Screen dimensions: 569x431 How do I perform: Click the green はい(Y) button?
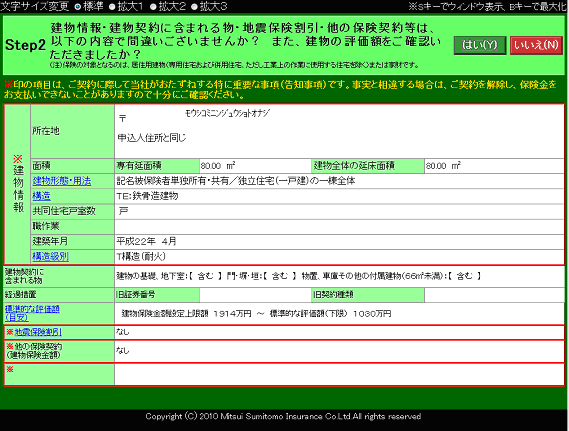pyautogui.click(x=480, y=45)
